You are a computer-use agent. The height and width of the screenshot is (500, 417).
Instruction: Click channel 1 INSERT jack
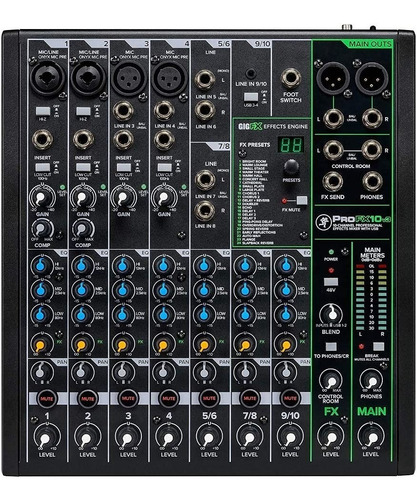point(42,139)
